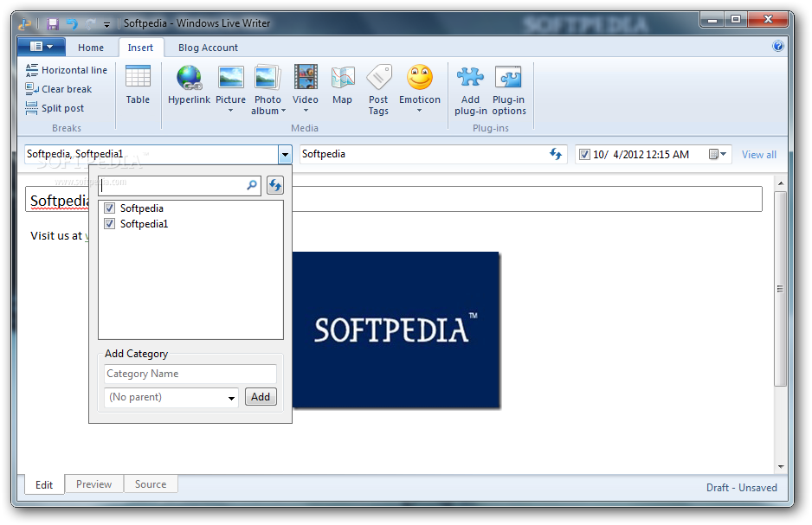Viewport: 812px width, 525px height.
Task: Insert a Map
Action: click(342, 85)
